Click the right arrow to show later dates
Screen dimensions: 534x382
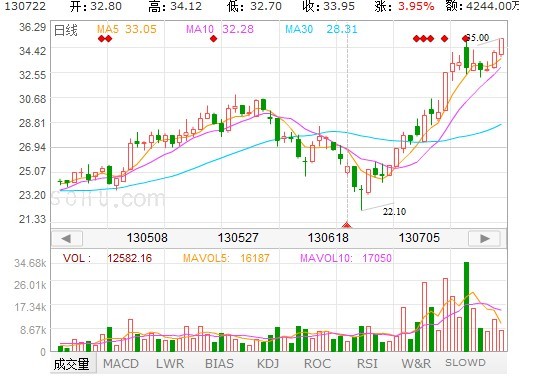click(x=484, y=238)
